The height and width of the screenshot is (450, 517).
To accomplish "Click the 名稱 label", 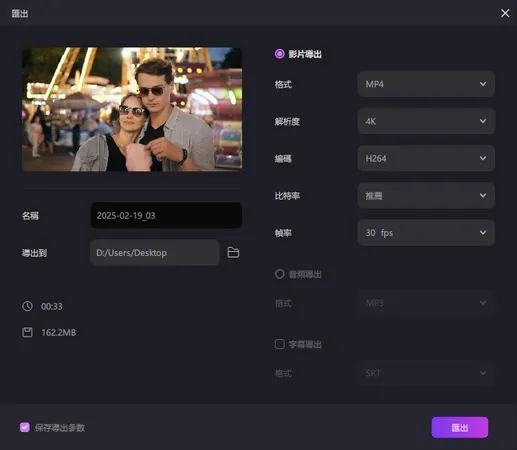I will coord(30,216).
